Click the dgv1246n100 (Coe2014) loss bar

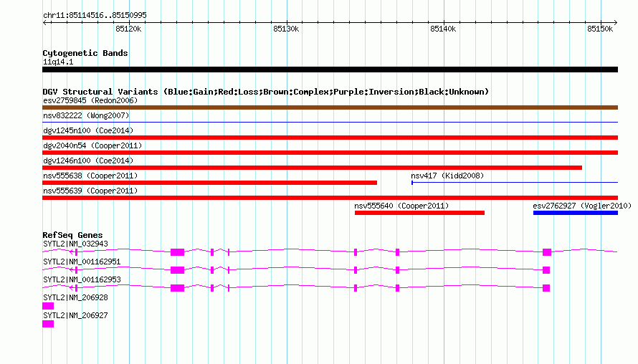click(312, 168)
